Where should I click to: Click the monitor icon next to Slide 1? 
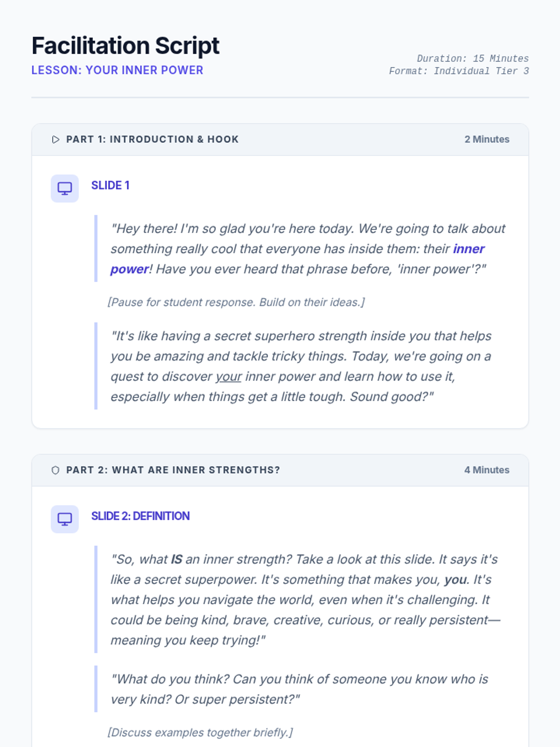[65, 189]
